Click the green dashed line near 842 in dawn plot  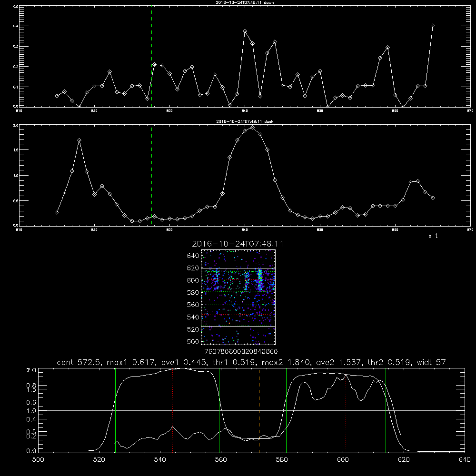tap(263, 56)
